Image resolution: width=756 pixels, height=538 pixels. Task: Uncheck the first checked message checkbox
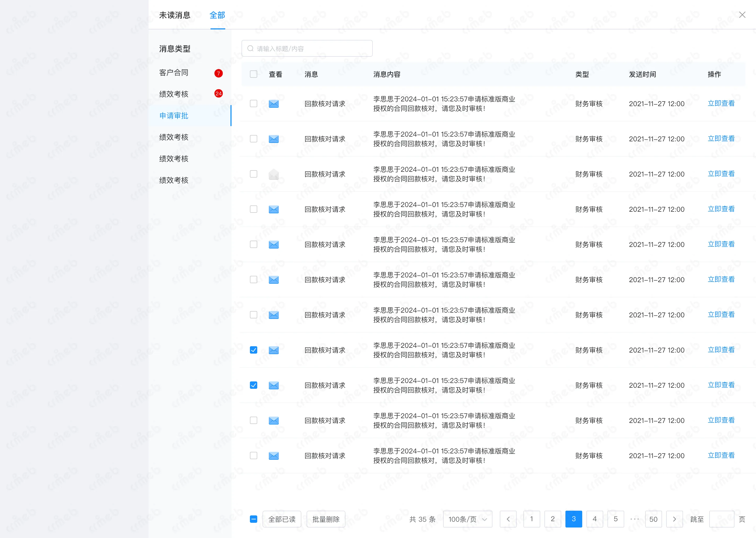tap(254, 350)
